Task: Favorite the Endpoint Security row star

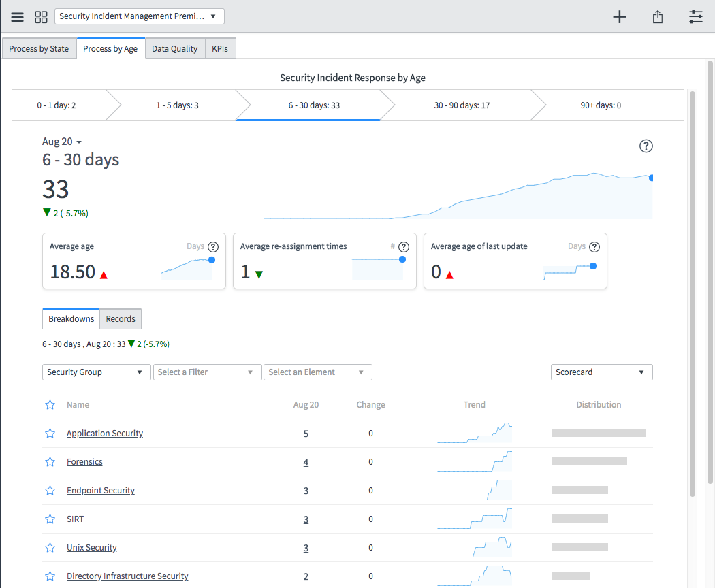Action: click(x=50, y=491)
